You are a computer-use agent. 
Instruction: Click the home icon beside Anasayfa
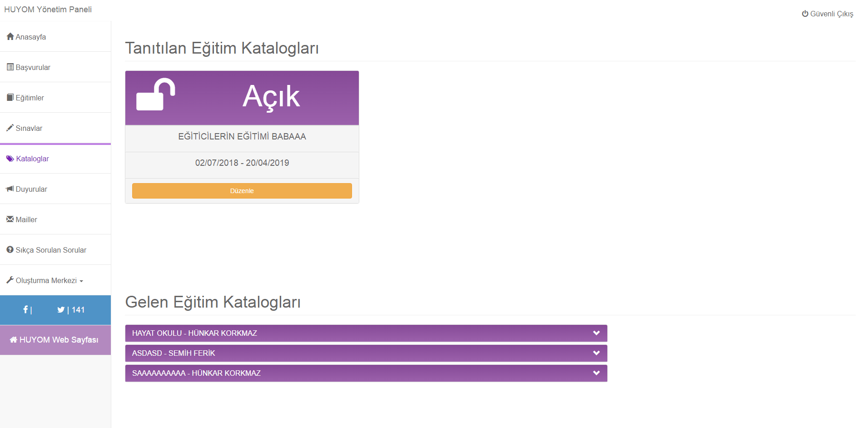pos(10,36)
